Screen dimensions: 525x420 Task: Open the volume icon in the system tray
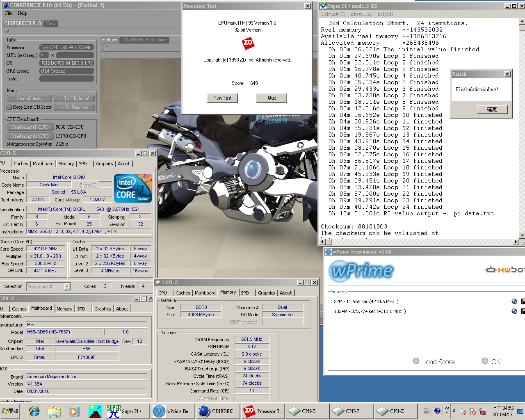click(x=463, y=411)
